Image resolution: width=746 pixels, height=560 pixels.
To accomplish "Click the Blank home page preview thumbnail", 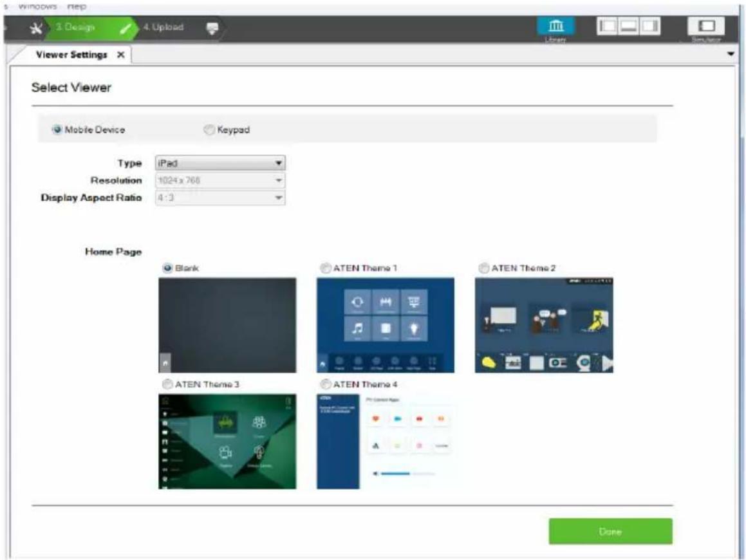I will (x=227, y=325).
